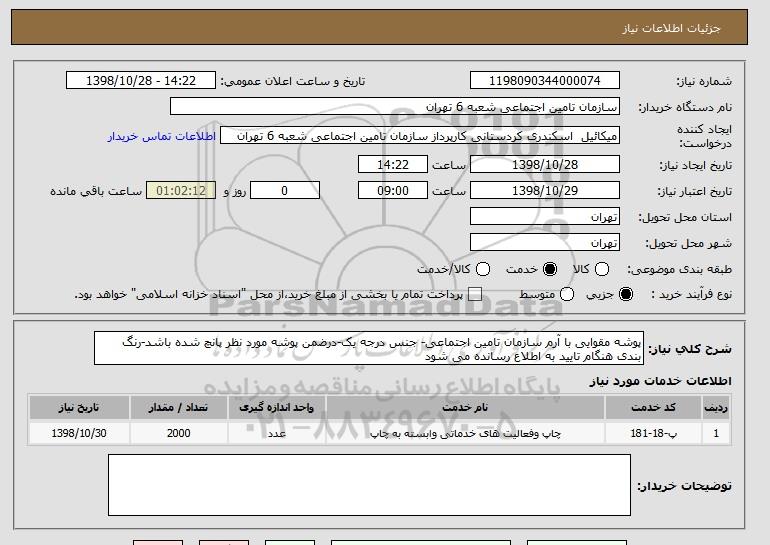Click the ساعت باقی مانده label
The height and width of the screenshot is (545, 770).
click(x=96, y=191)
